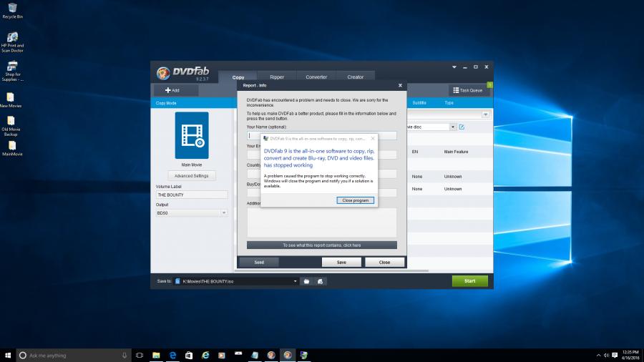Open the Main Movie copy mode icon
The width and height of the screenshot is (644, 362).
tap(192, 135)
